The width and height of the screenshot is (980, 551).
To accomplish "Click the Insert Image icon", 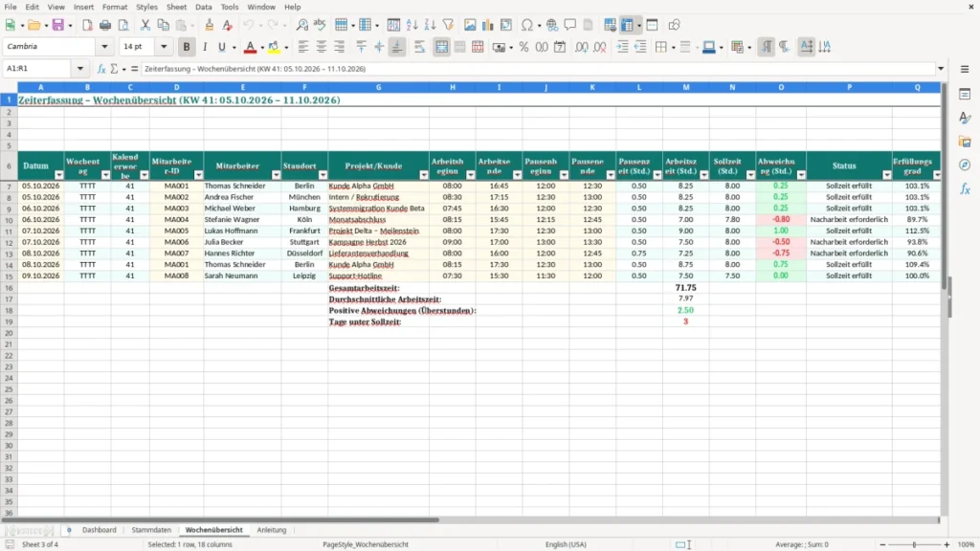I will coord(469,25).
